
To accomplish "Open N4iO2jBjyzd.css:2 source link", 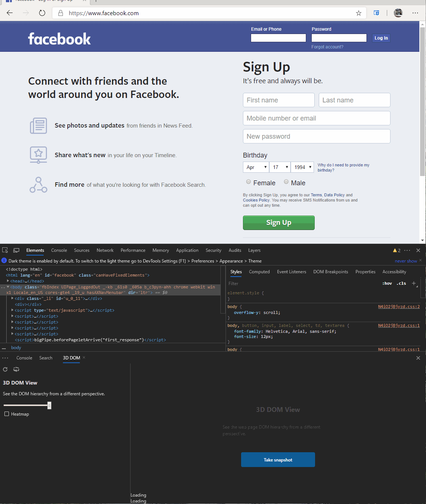I will point(399,307).
